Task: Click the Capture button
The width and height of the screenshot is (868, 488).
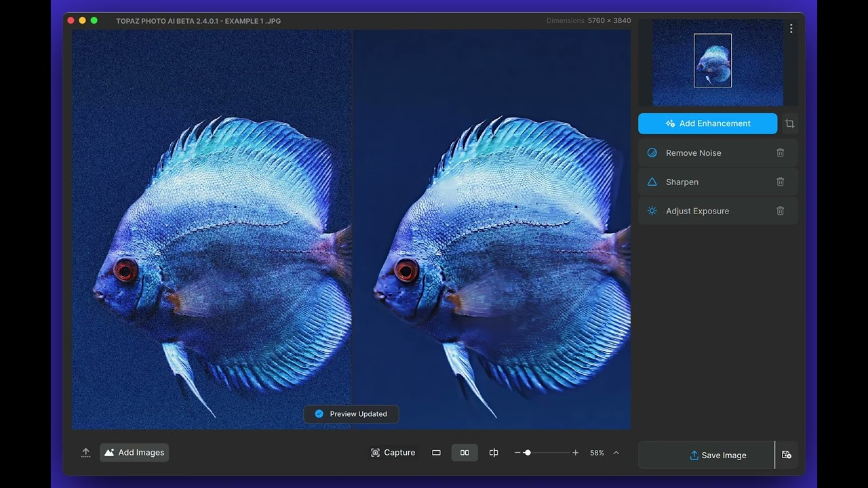Action: pos(393,453)
